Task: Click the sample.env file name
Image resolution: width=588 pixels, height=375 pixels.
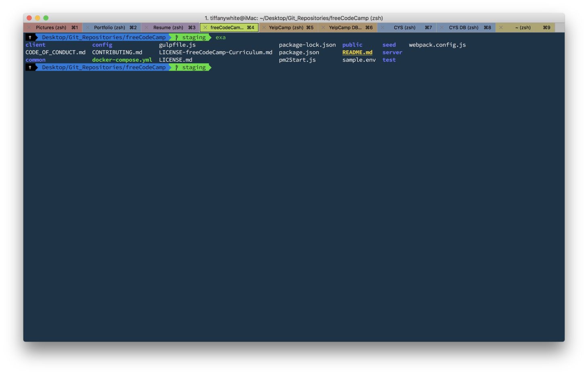Action: point(359,60)
